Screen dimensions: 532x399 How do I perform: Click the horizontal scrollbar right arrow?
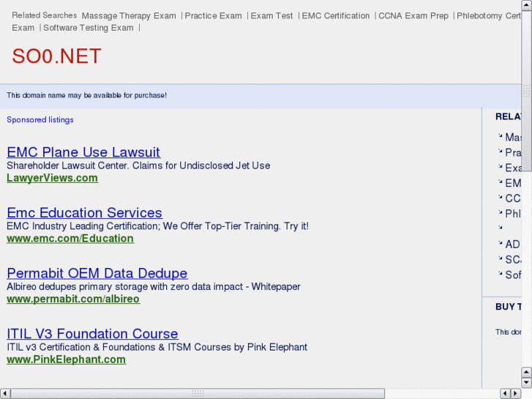516,394
